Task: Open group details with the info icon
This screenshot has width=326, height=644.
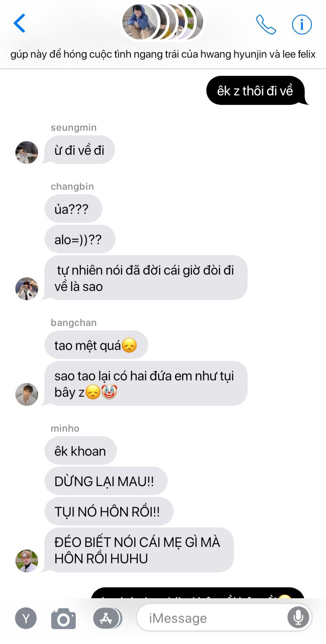Action: click(302, 24)
